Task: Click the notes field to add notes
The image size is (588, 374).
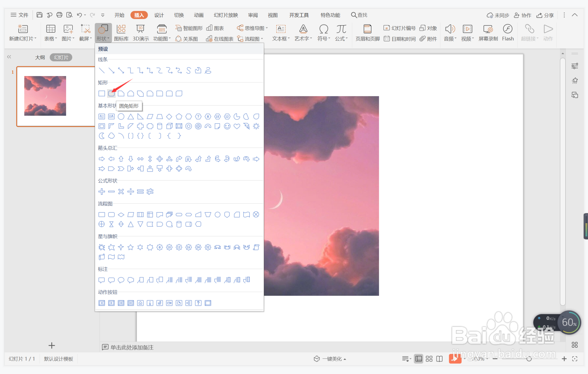Action: pos(132,347)
